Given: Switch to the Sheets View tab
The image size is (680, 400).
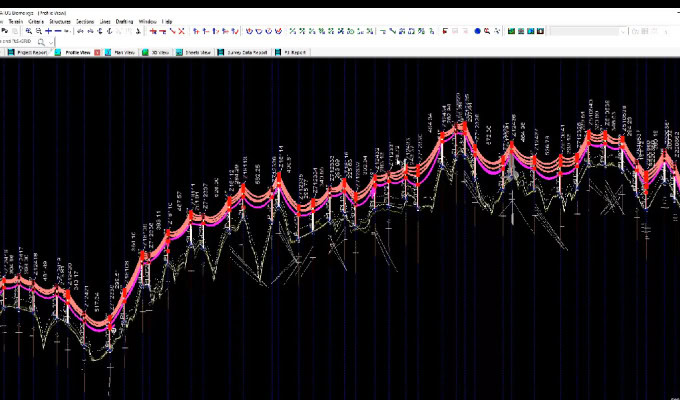Looking at the screenshot, I should tap(198, 52).
